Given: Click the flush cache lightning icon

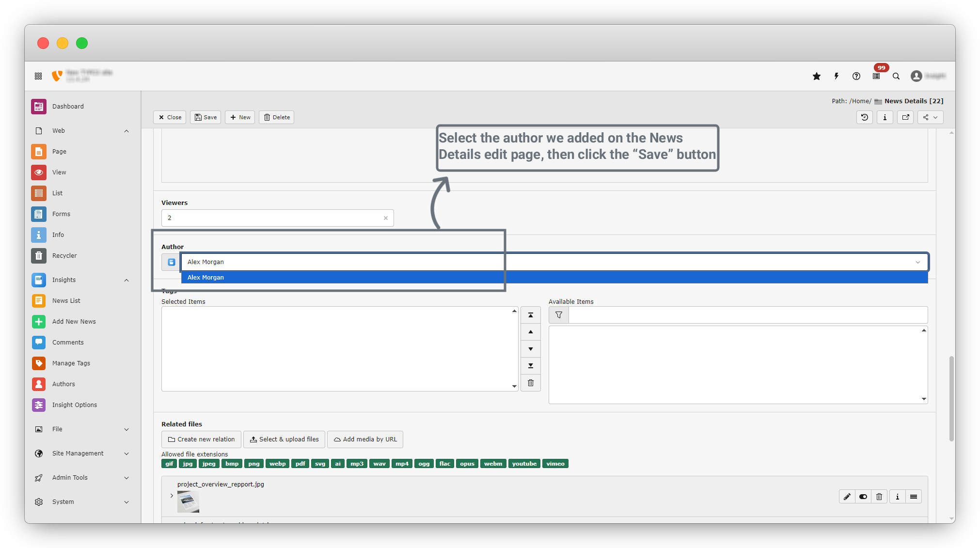Looking at the screenshot, I should (x=837, y=76).
